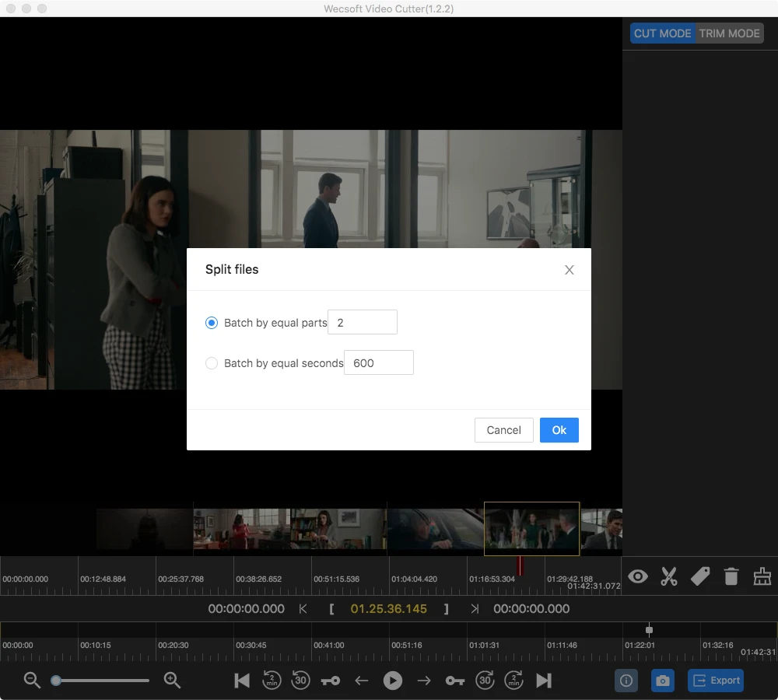The image size is (778, 700).
Task: Click the red-dress woman filmstrip thumbnail
Action: [x=242, y=529]
